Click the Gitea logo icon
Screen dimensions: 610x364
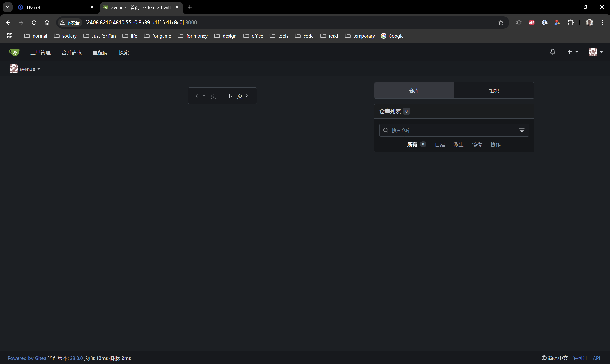[14, 52]
